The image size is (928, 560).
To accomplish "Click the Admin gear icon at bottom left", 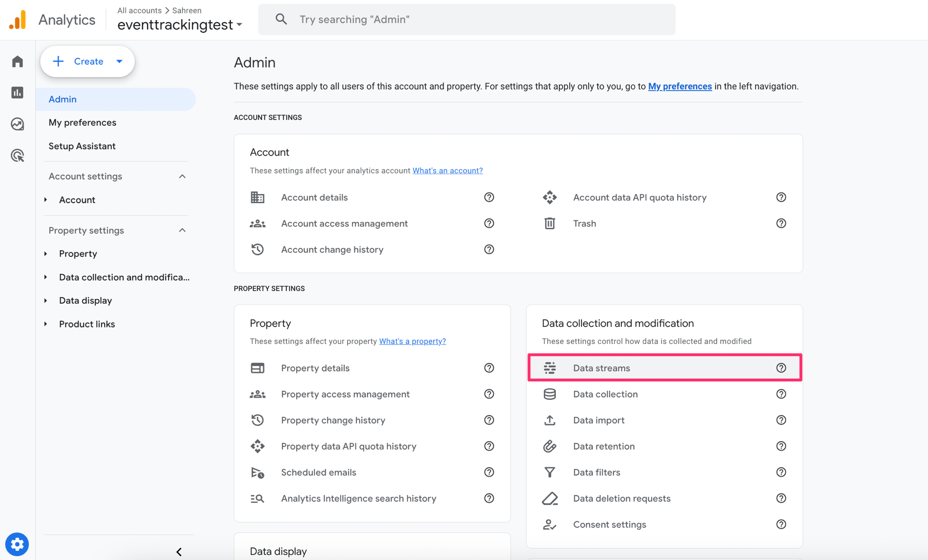I will pyautogui.click(x=17, y=544).
